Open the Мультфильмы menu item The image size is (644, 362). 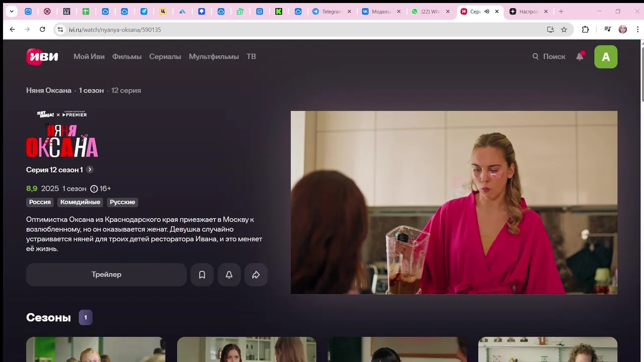pos(214,56)
